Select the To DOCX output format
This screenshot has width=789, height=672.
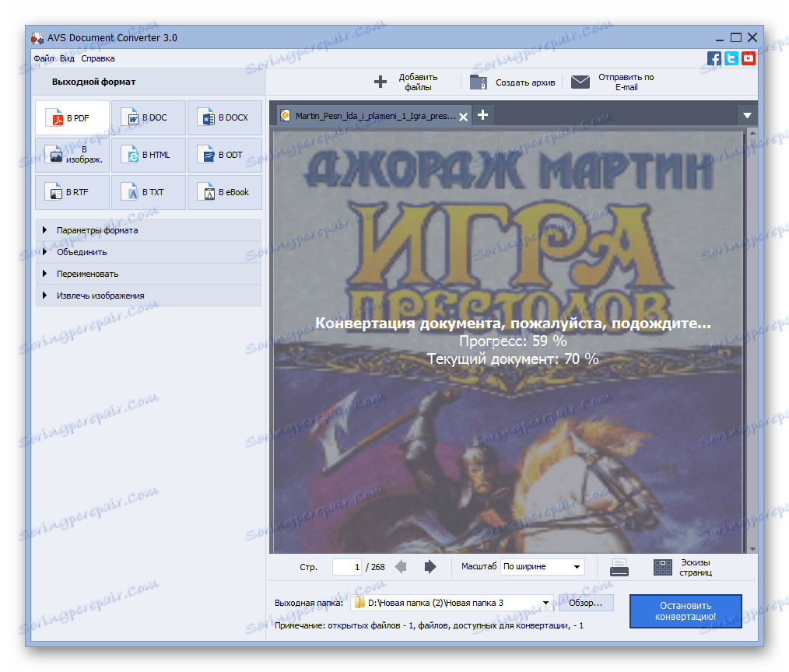point(225,117)
